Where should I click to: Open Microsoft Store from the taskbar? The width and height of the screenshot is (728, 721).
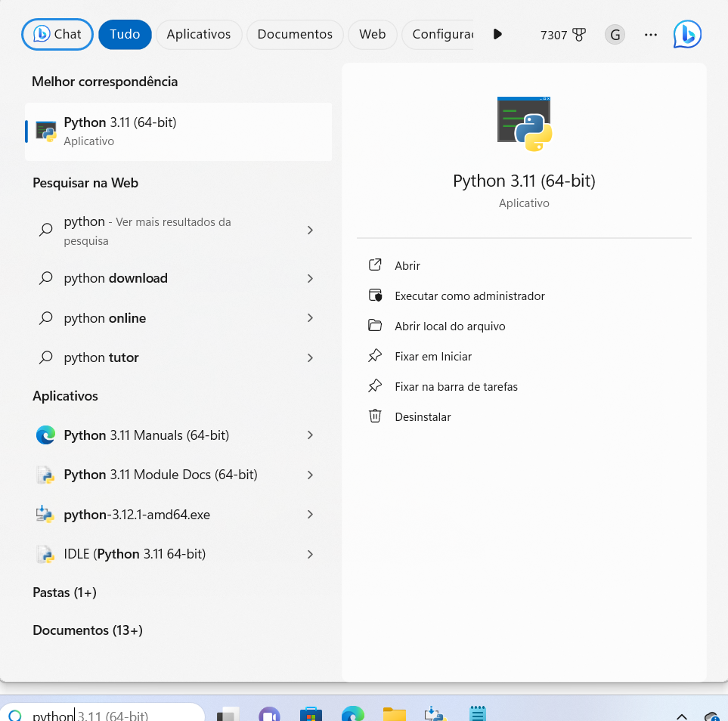[x=311, y=714]
